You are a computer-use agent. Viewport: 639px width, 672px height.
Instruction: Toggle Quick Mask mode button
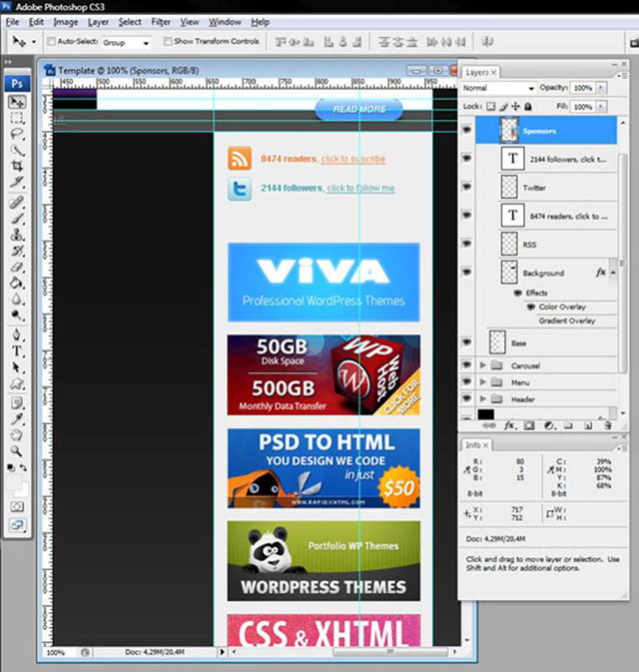pos(17,507)
